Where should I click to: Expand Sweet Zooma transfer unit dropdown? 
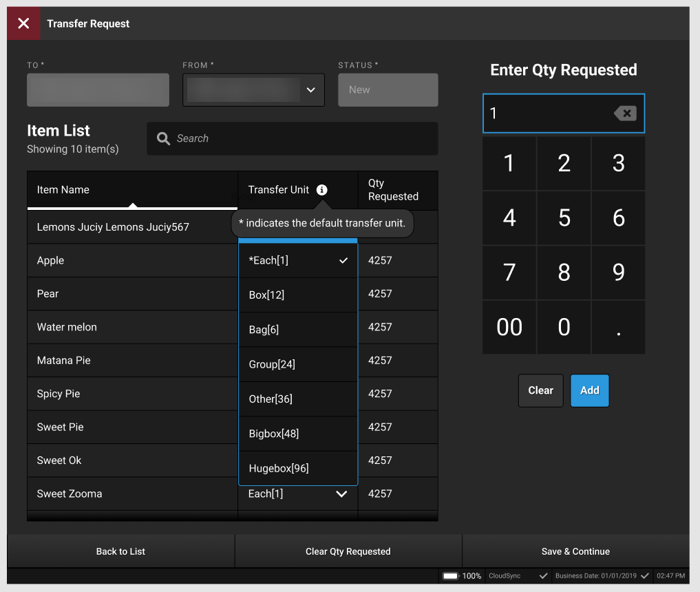341,494
